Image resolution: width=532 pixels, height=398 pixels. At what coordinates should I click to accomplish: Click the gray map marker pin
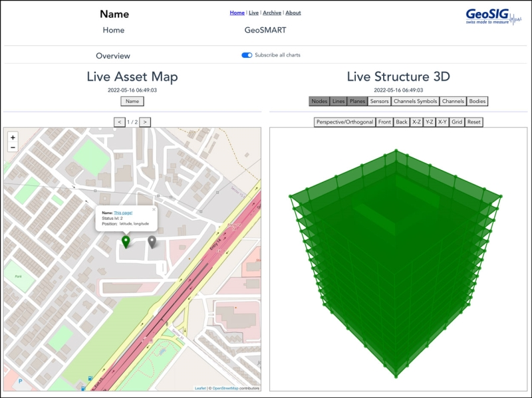(x=152, y=242)
